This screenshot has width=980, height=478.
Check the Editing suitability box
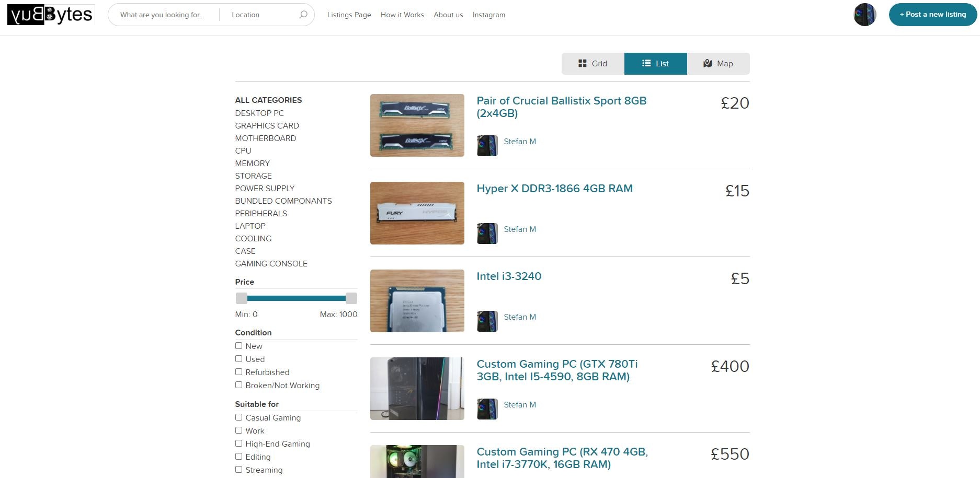(x=238, y=457)
